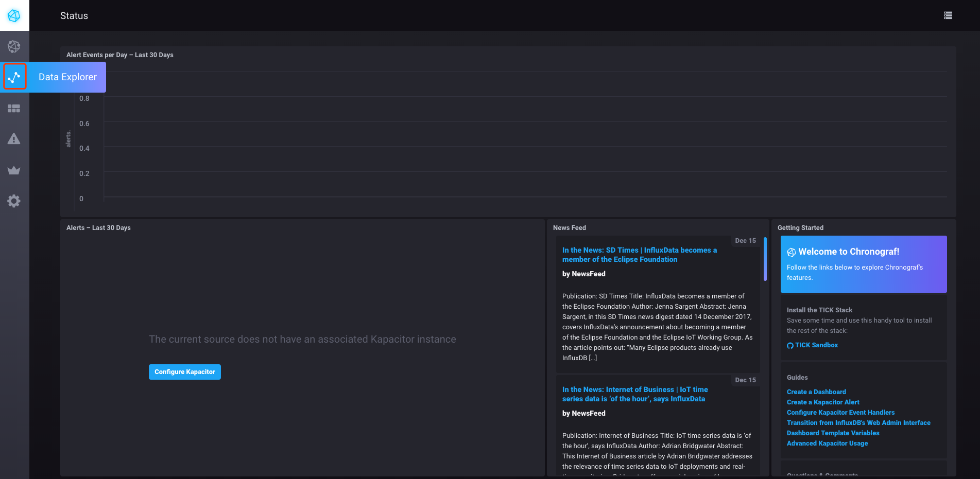The image size is (980, 479).
Task: Open the Host List sidebar icon
Action: [14, 46]
